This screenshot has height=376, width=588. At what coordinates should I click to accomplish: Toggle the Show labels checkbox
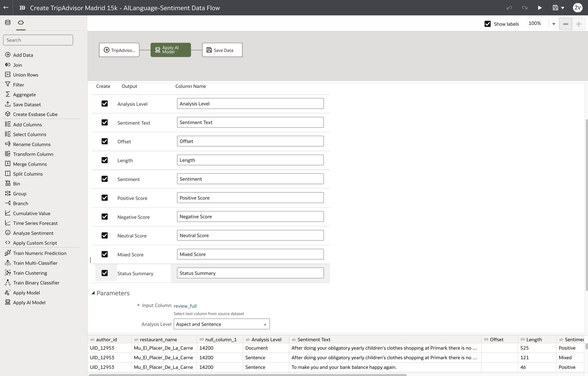(x=487, y=24)
